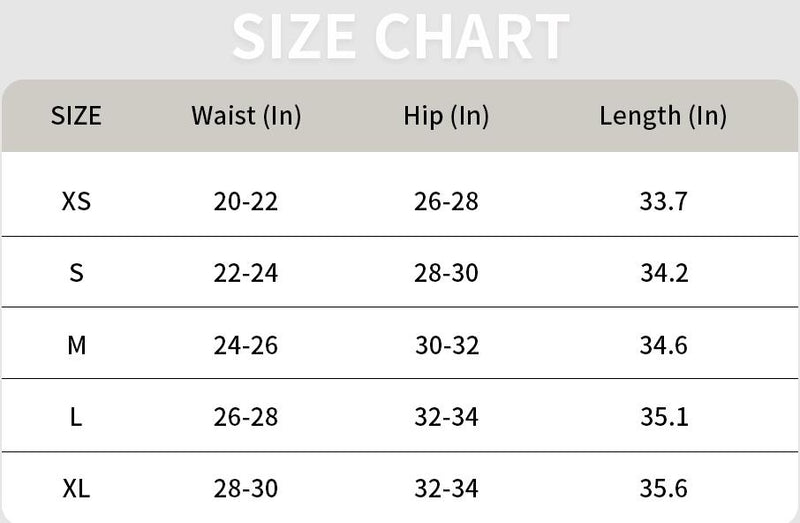Click the Waist (In) column header
This screenshot has width=800, height=523.
click(246, 116)
